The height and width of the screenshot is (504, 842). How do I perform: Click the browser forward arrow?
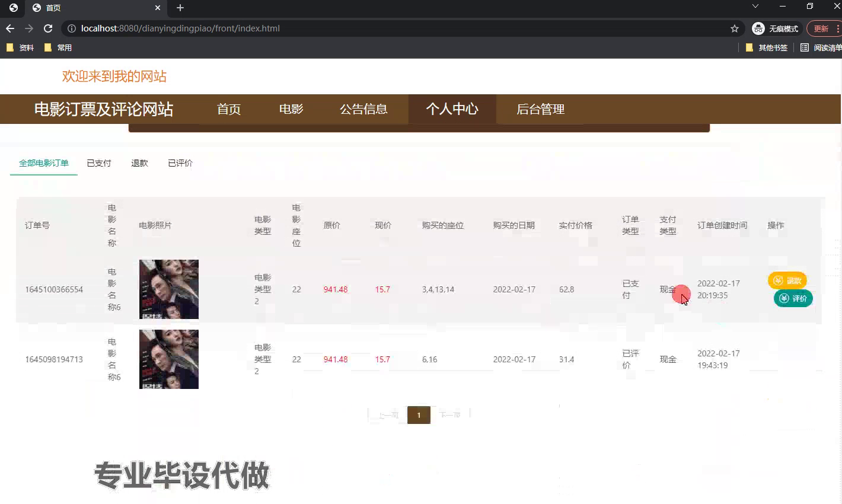(x=29, y=28)
